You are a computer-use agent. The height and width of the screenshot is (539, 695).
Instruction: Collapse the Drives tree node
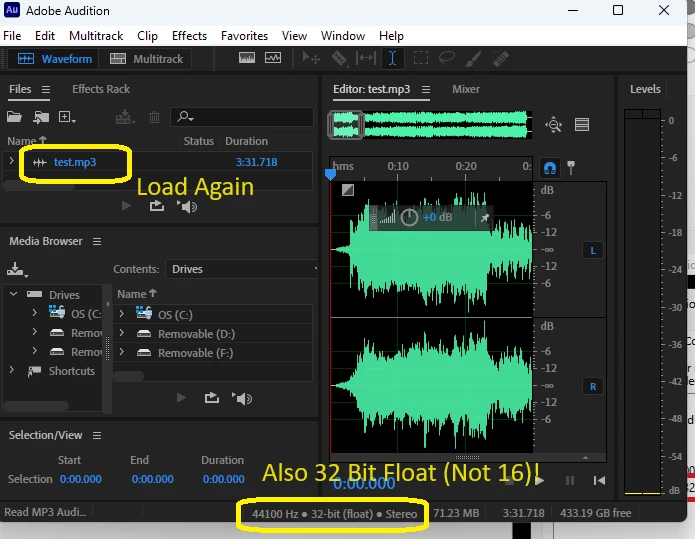(x=13, y=294)
